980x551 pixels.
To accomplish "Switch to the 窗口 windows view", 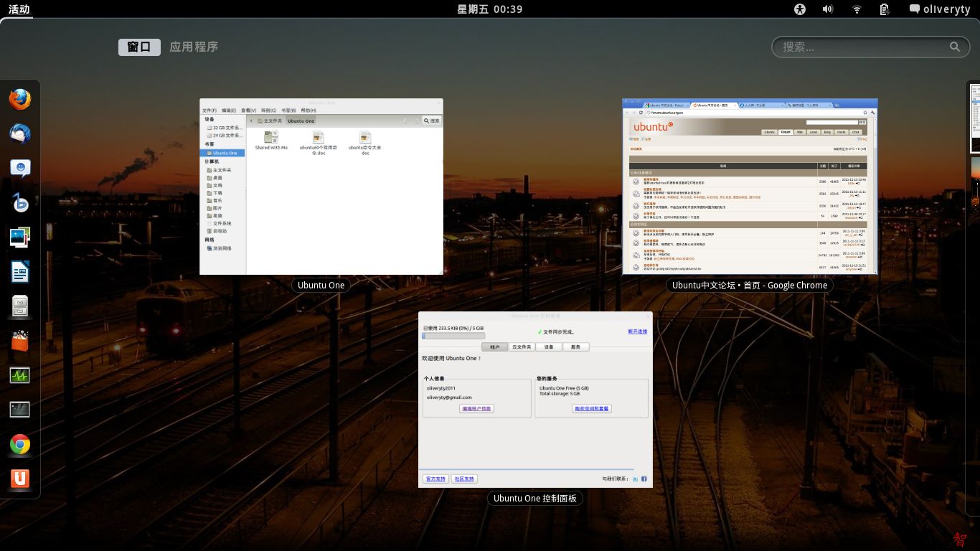I will coord(139,47).
